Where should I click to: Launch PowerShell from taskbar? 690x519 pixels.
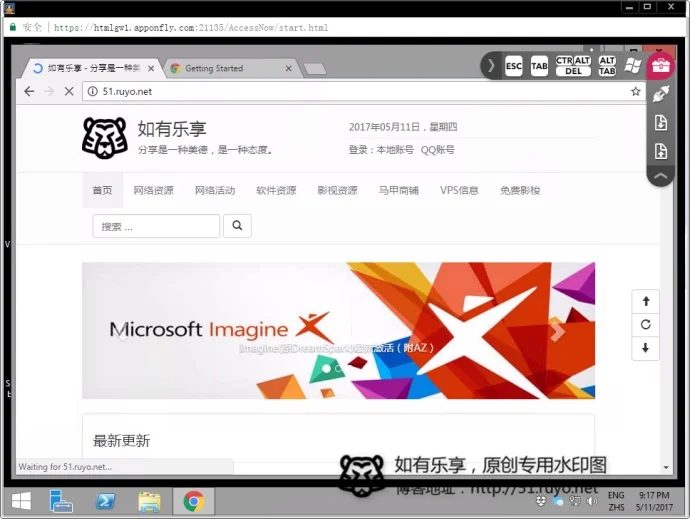106,501
